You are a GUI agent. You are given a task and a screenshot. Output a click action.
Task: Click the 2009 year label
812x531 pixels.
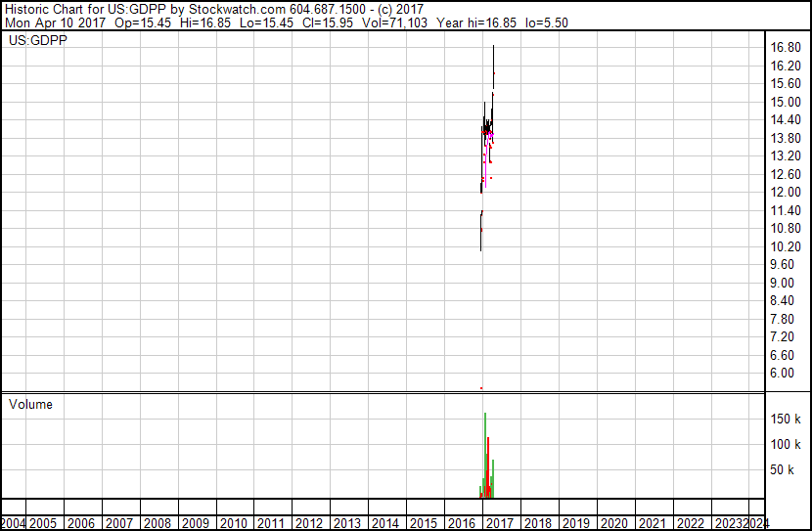pyautogui.click(x=196, y=523)
